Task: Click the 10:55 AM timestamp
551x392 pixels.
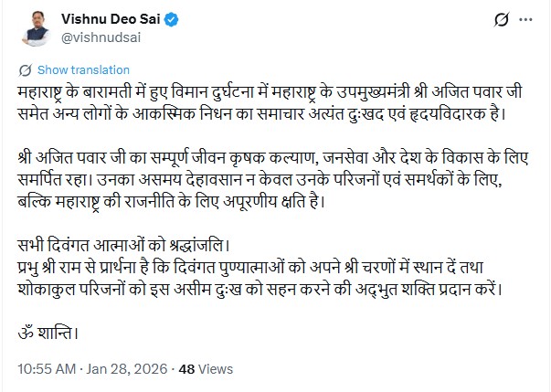Action: [x=48, y=370]
